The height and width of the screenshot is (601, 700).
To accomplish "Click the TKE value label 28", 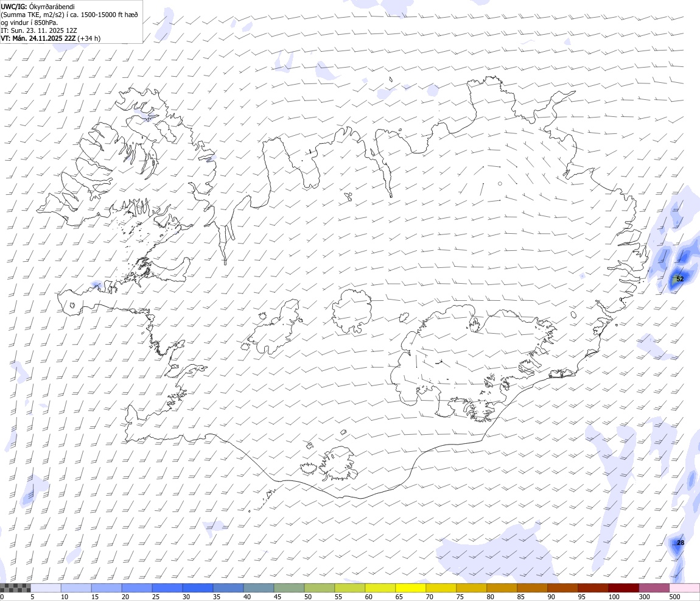I will [681, 543].
